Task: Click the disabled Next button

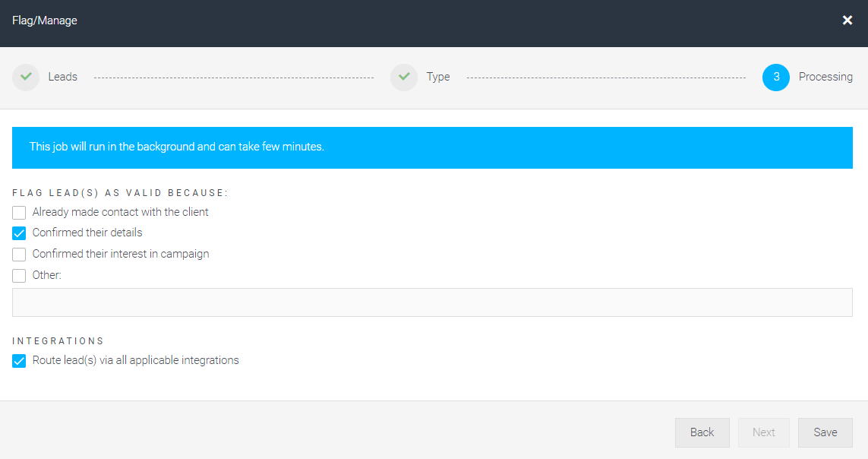Action: 763,432
